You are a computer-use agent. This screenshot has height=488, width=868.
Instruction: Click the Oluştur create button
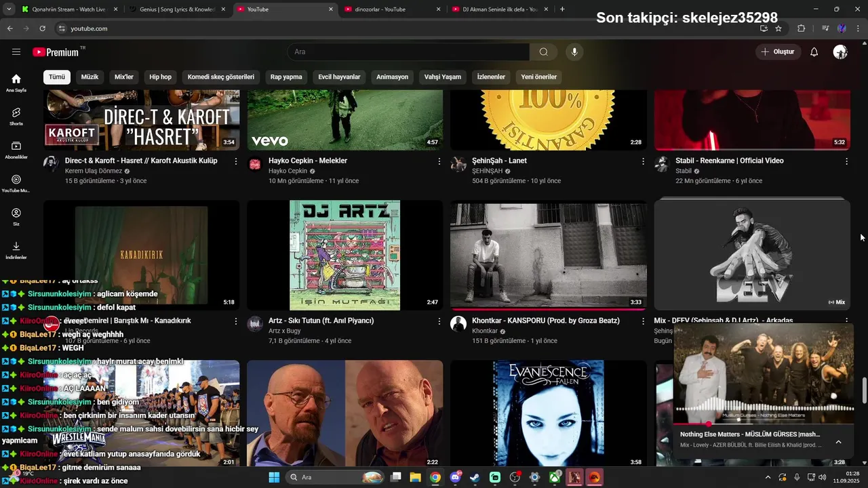point(778,52)
